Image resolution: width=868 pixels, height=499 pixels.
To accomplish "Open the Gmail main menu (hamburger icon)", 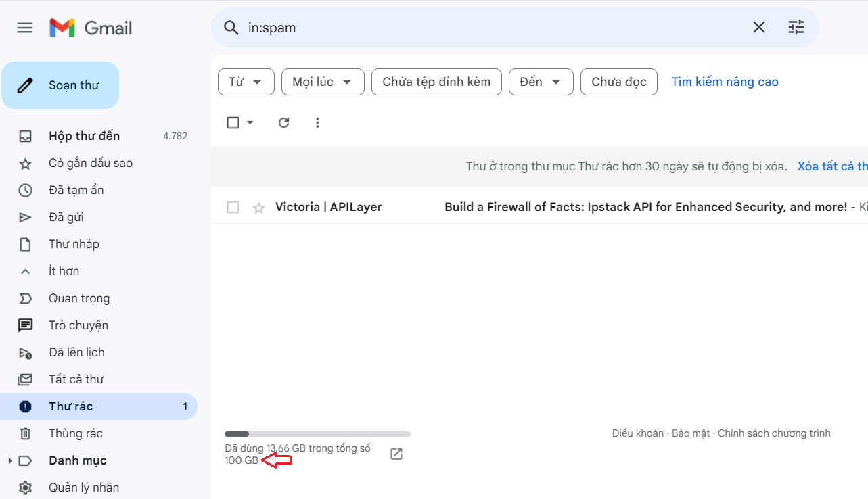I will point(25,28).
